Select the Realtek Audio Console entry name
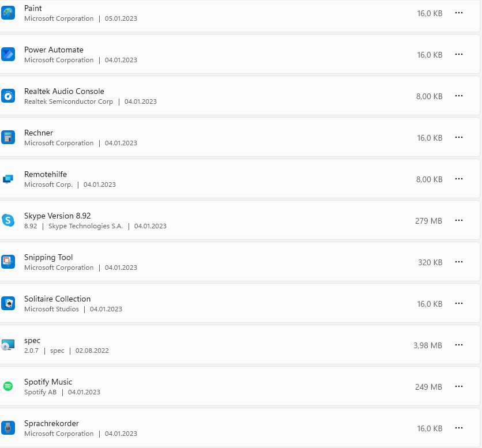The height and width of the screenshot is (448, 482). pyautogui.click(x=64, y=91)
